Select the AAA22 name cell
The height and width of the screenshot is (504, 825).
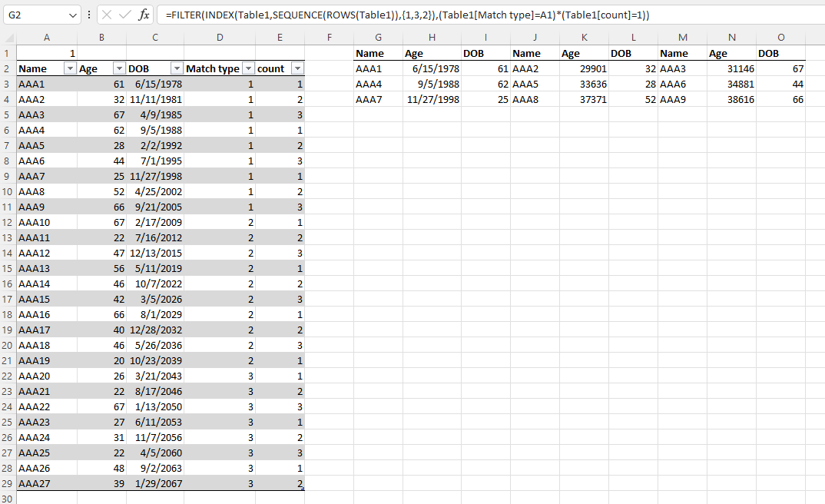click(x=47, y=406)
